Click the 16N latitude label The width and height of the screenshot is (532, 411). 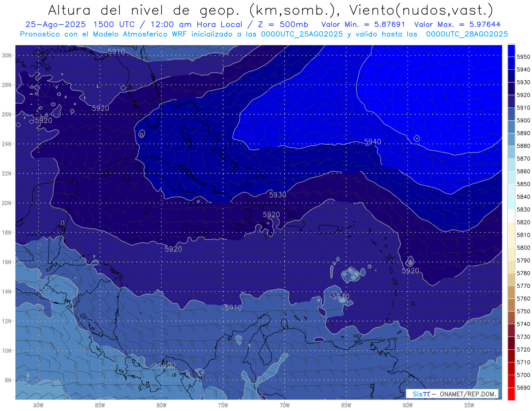tap(7, 262)
